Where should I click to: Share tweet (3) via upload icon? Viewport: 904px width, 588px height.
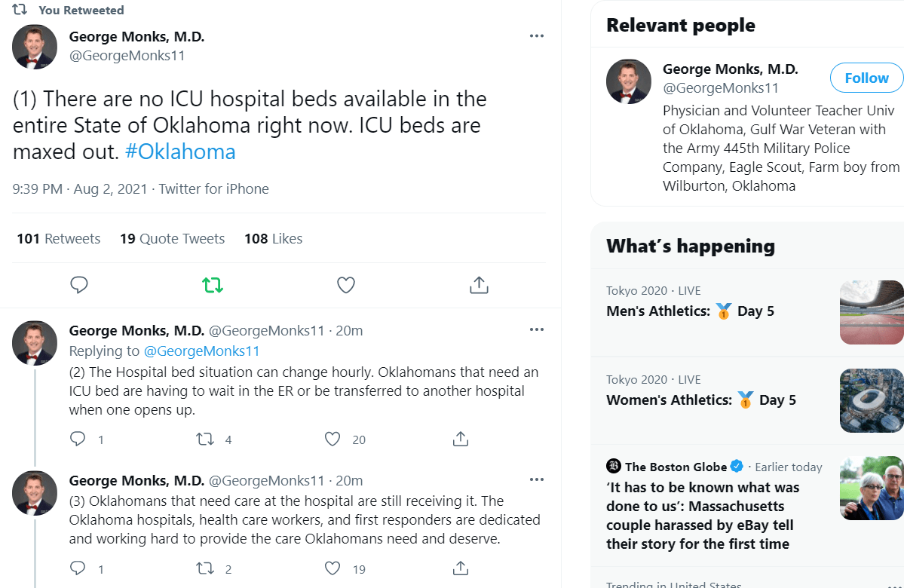pos(460,568)
